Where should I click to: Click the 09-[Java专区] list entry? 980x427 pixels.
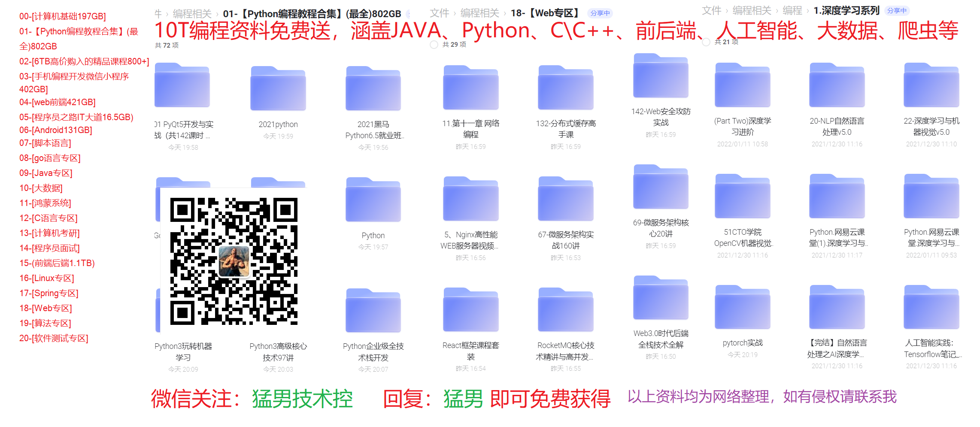tap(46, 173)
